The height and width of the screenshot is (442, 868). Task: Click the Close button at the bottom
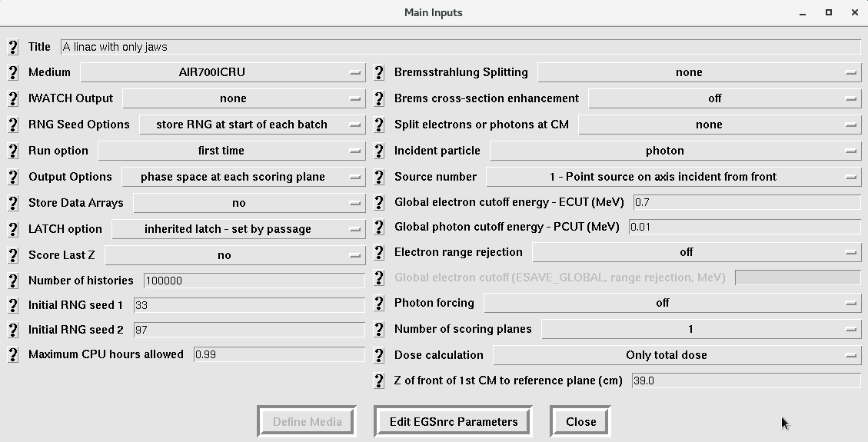580,421
